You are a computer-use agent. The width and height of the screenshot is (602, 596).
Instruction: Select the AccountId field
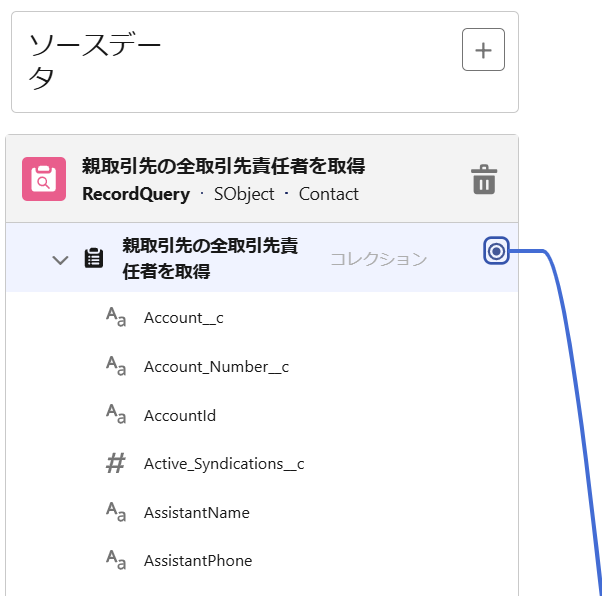pos(262,416)
